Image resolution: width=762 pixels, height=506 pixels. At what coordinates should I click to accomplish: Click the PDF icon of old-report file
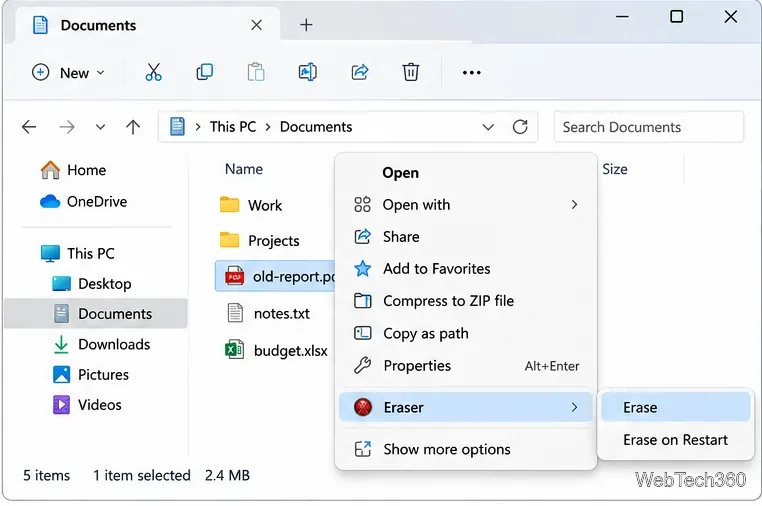tap(234, 276)
